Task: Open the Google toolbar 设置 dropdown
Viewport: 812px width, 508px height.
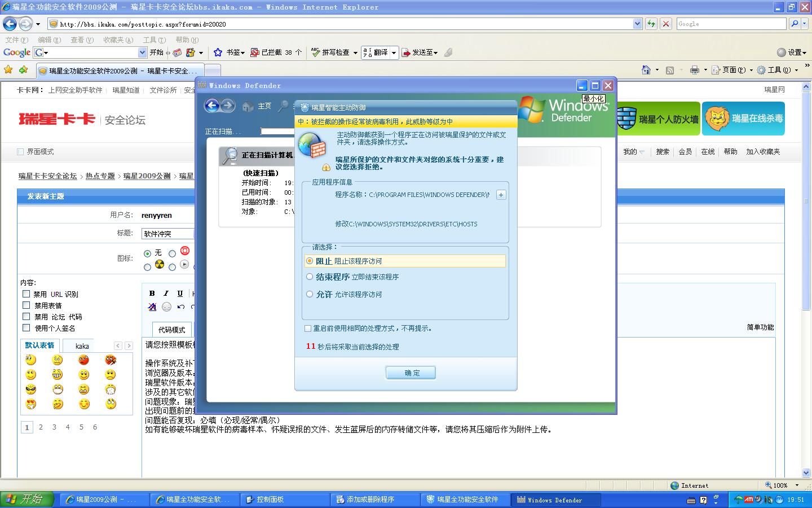Action: click(792, 52)
